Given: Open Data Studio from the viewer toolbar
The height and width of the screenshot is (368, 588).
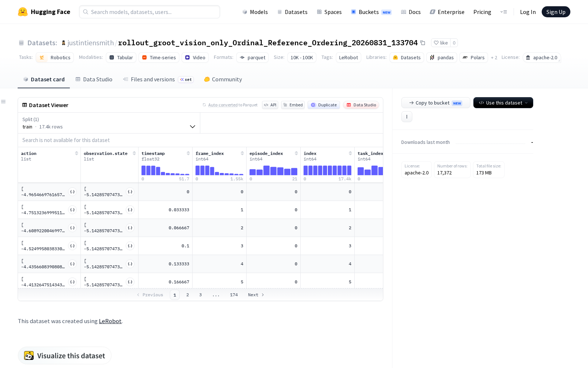Looking at the screenshot, I should [x=361, y=105].
